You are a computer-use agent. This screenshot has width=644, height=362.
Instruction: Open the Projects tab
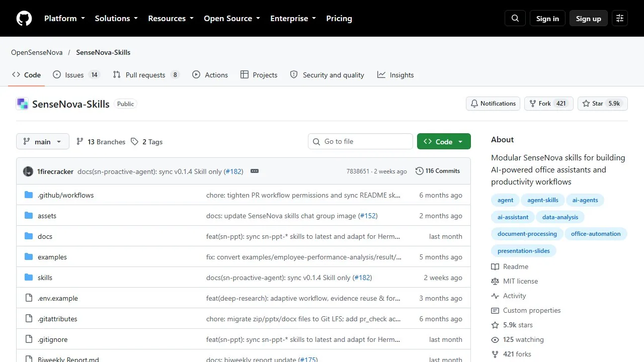[x=259, y=75]
